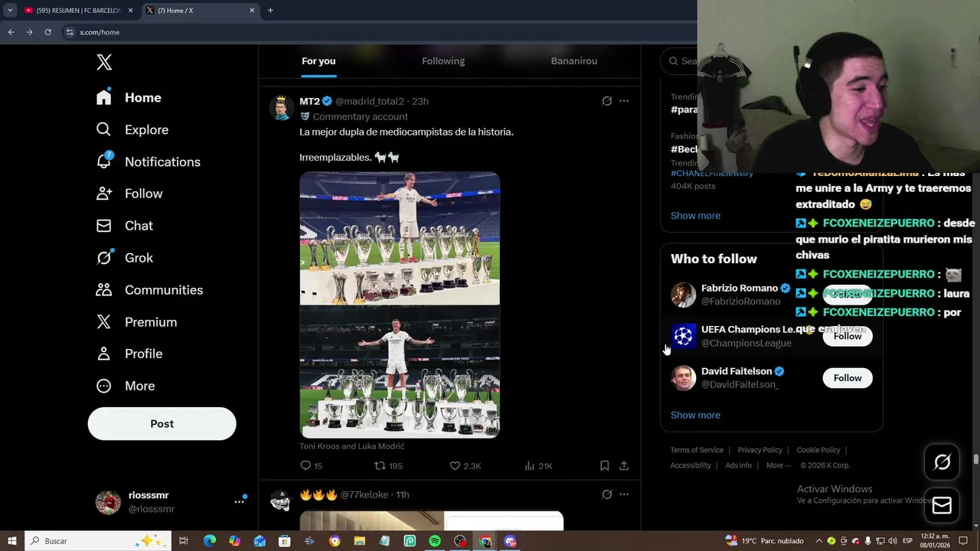Like the MT2 post
The width and height of the screenshot is (980, 551).
[x=465, y=465]
